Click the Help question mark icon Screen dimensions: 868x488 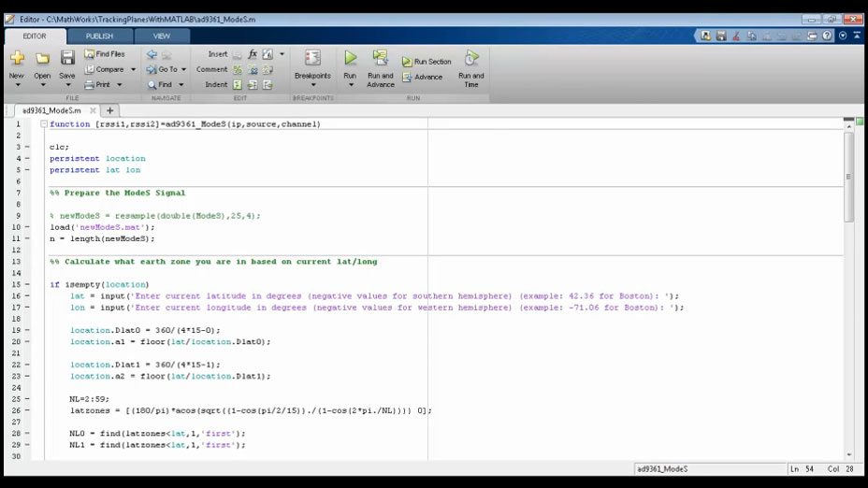tap(827, 36)
